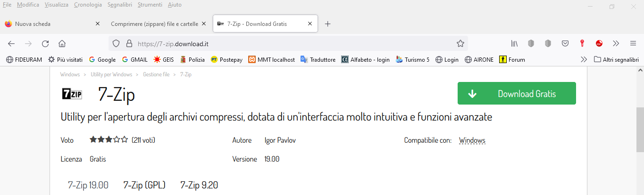
Task: Open the Firefox hamburger menu
Action: coord(633,43)
